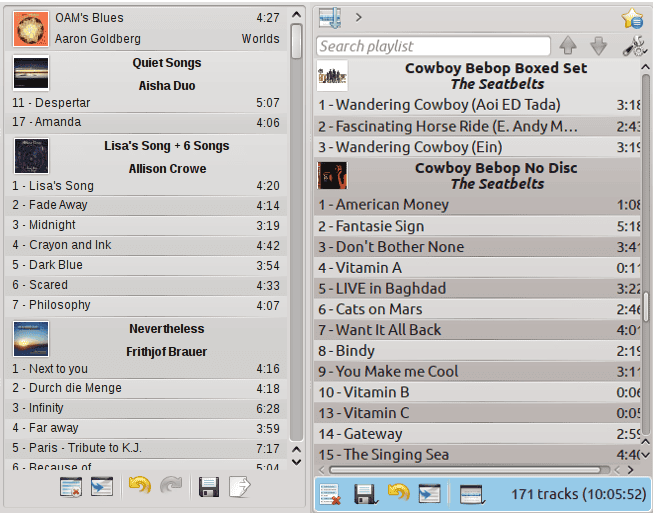Click the right playlist vertical scrollbar handle
Viewport: 653px width, 514px height.
point(646,307)
